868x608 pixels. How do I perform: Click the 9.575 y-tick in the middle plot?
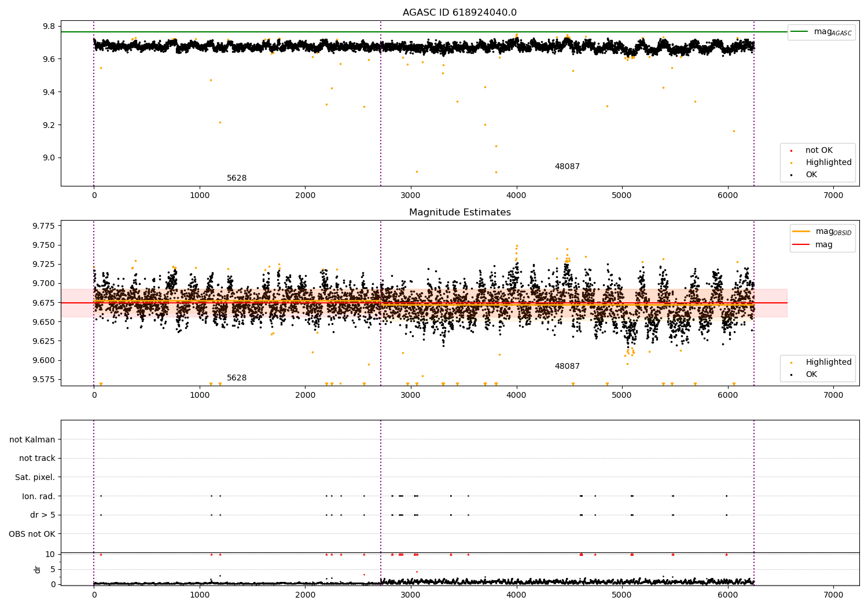click(44, 380)
